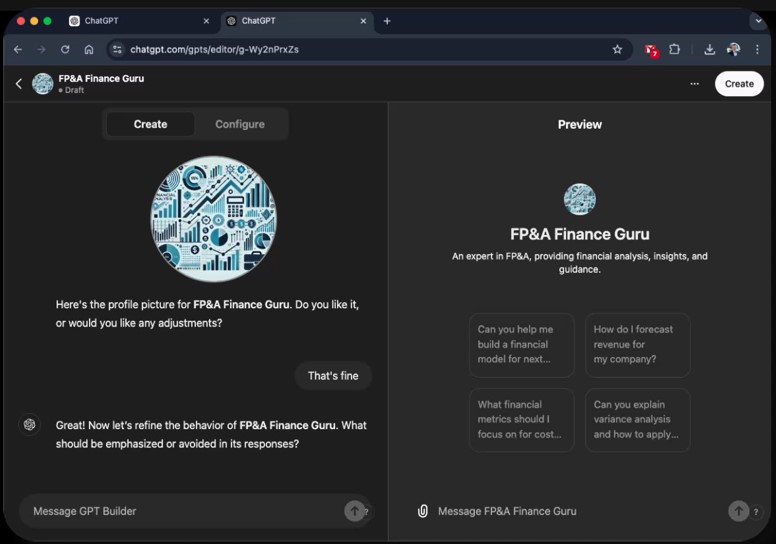
Task: Click the back arrow beside FP&A Finance Guru
Action: click(18, 84)
